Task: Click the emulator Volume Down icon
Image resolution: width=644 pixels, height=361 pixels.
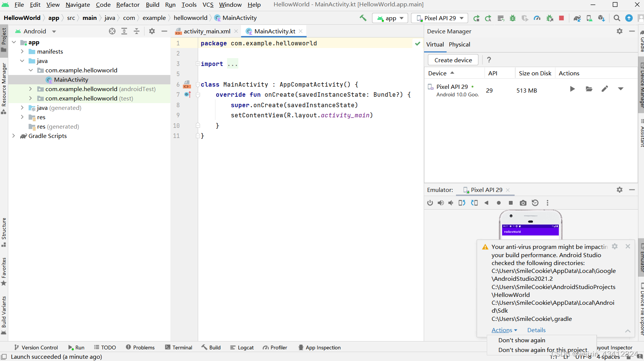Action: click(x=451, y=203)
